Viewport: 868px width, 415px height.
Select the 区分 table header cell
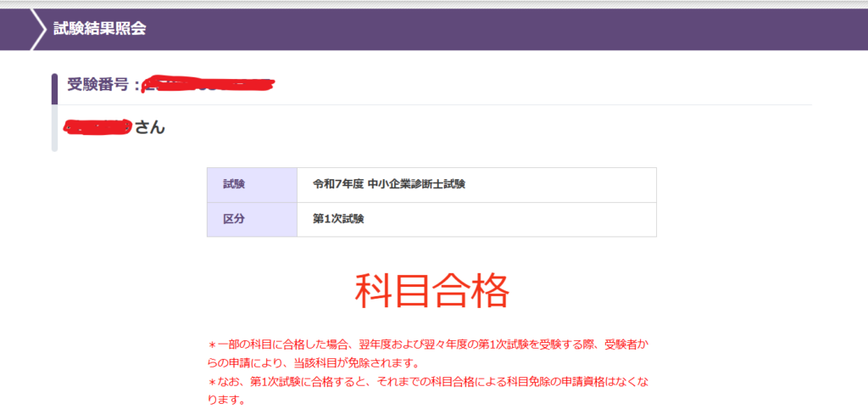pos(251,219)
